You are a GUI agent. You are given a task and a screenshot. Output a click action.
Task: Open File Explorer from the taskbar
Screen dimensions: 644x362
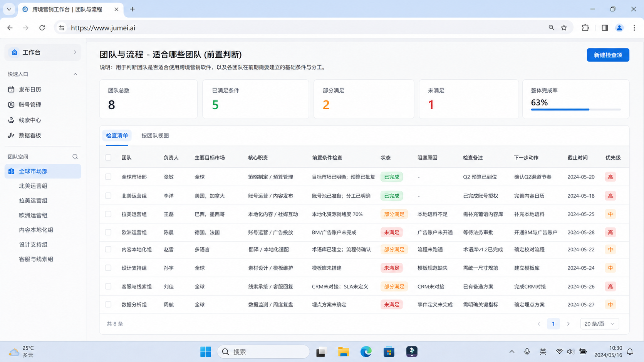(x=343, y=352)
